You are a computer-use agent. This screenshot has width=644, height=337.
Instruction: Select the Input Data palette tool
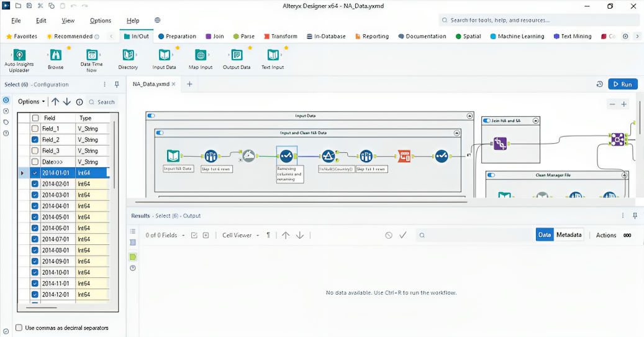[x=165, y=59]
